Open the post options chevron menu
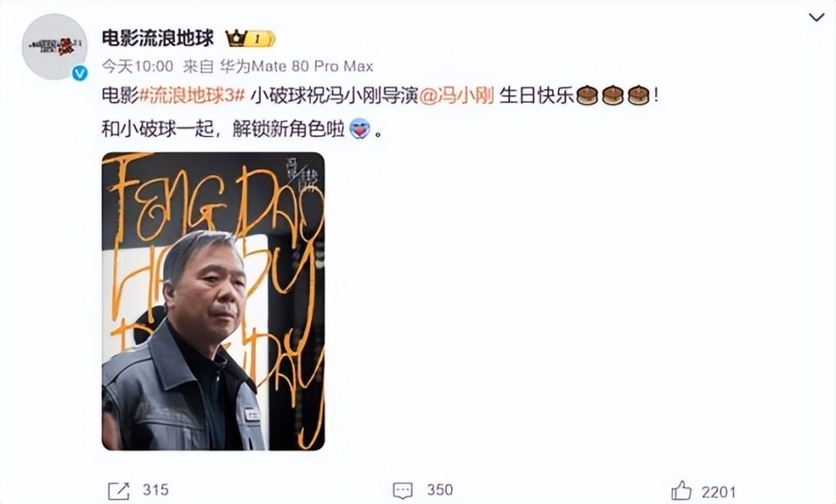836x504 pixels. click(x=816, y=17)
